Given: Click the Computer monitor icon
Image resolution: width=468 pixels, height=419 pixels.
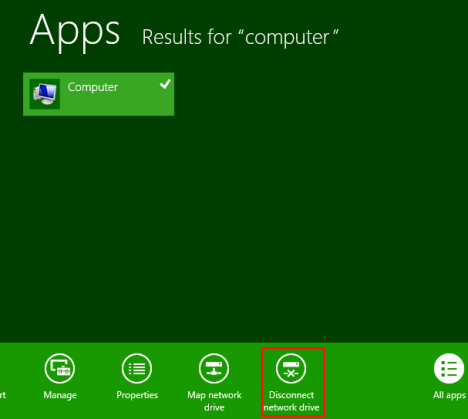Looking at the screenshot, I should tap(45, 94).
